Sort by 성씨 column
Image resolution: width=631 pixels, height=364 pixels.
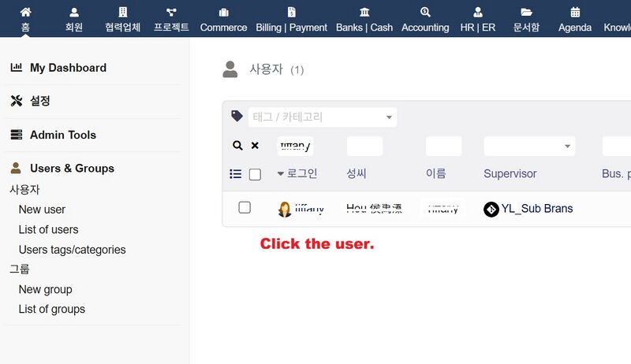(x=357, y=173)
